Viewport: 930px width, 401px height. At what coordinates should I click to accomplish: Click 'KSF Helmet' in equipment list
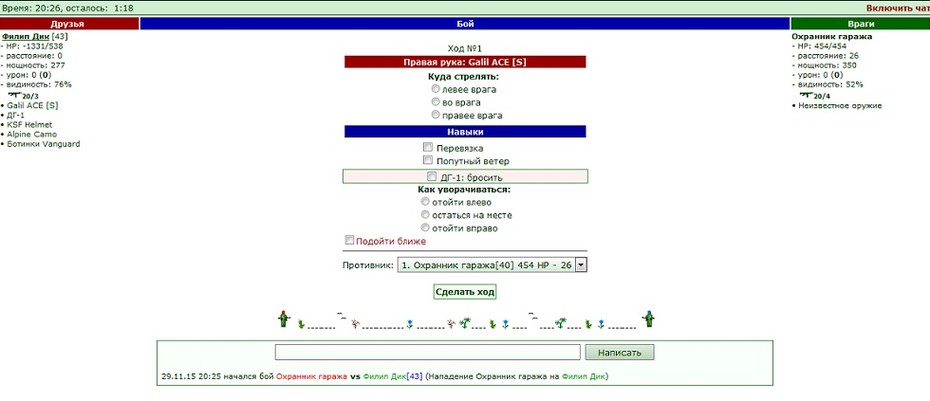[x=30, y=125]
